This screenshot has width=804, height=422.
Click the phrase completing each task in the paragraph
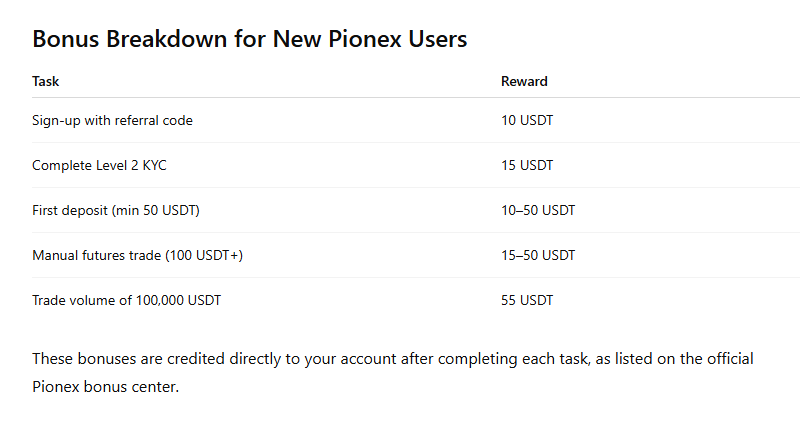pyautogui.click(x=513, y=359)
